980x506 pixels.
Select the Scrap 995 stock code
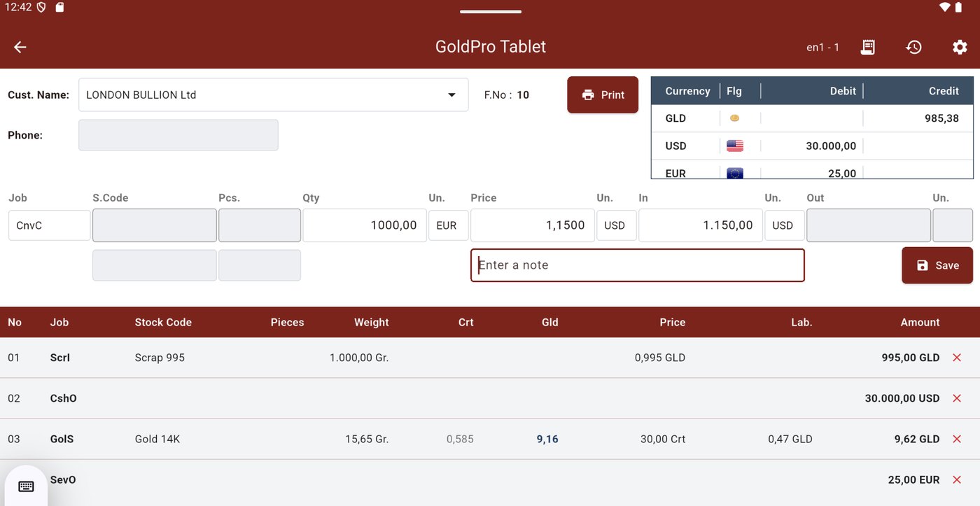click(160, 358)
